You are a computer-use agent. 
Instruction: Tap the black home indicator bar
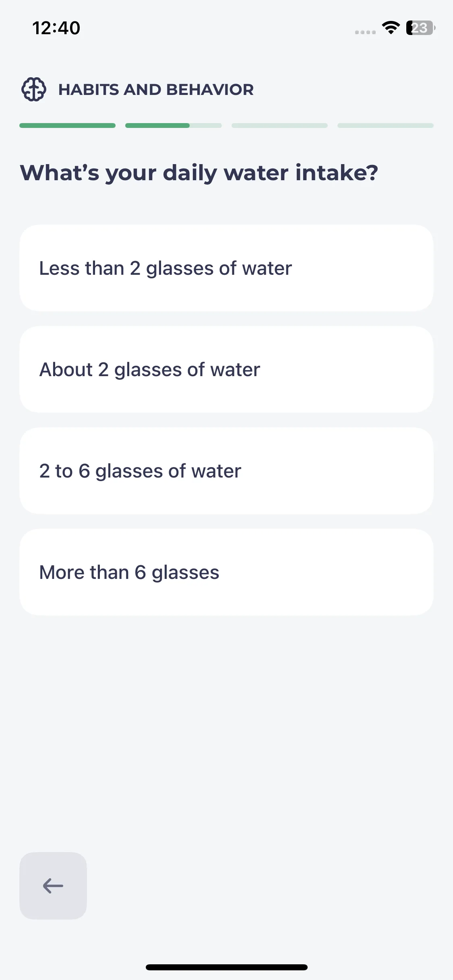(227, 967)
